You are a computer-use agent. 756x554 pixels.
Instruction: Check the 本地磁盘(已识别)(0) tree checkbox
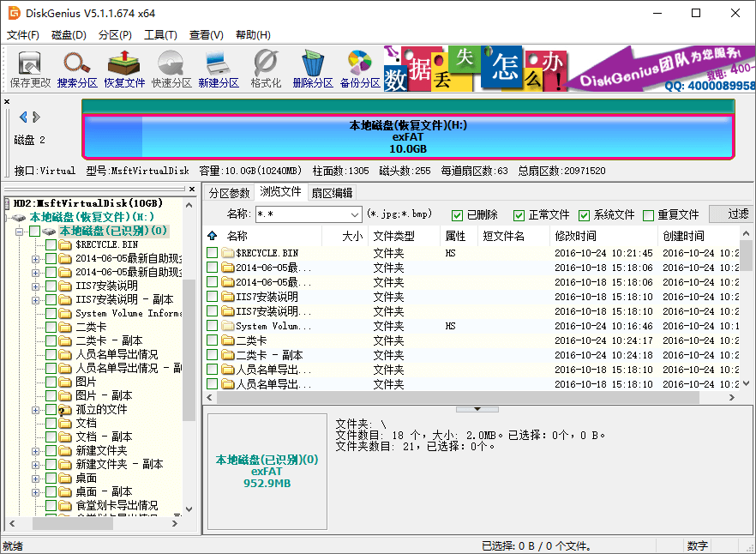[34, 232]
